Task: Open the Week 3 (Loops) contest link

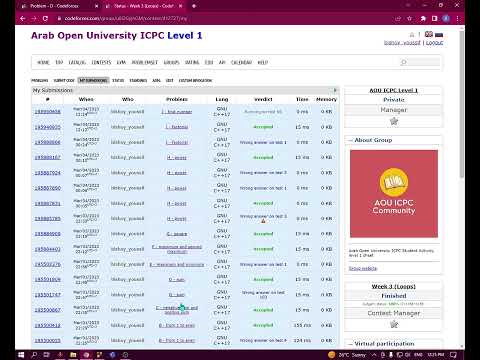Action: 394,286
